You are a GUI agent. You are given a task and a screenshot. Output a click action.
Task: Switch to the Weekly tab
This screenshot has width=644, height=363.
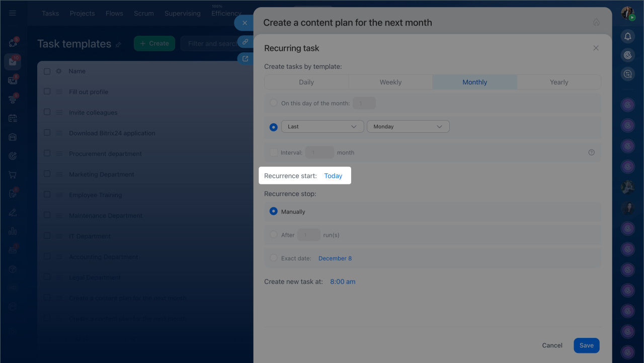390,82
